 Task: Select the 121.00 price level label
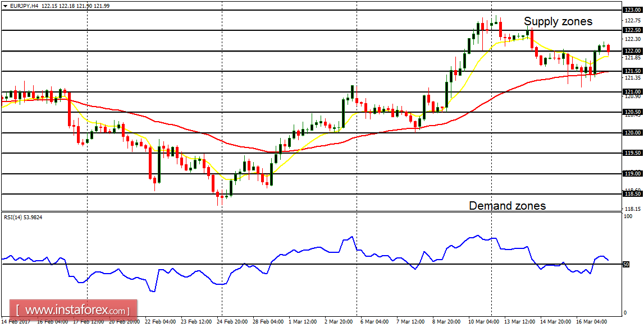[x=632, y=92]
